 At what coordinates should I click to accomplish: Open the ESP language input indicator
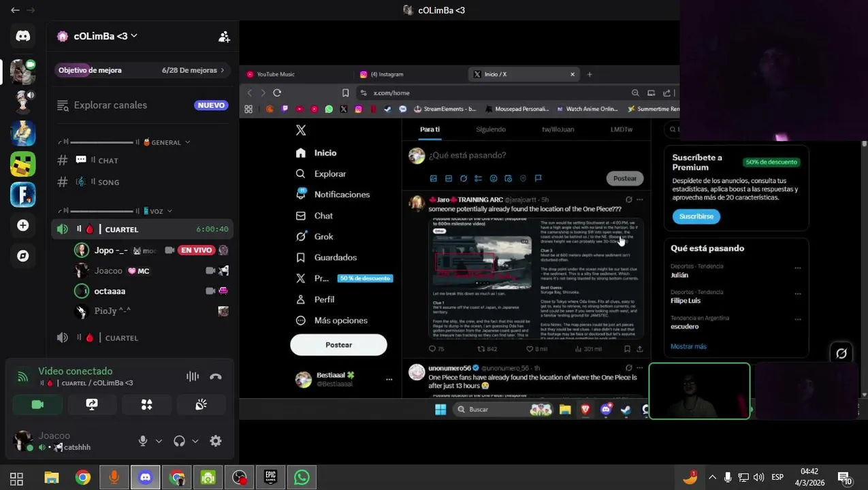777,478
